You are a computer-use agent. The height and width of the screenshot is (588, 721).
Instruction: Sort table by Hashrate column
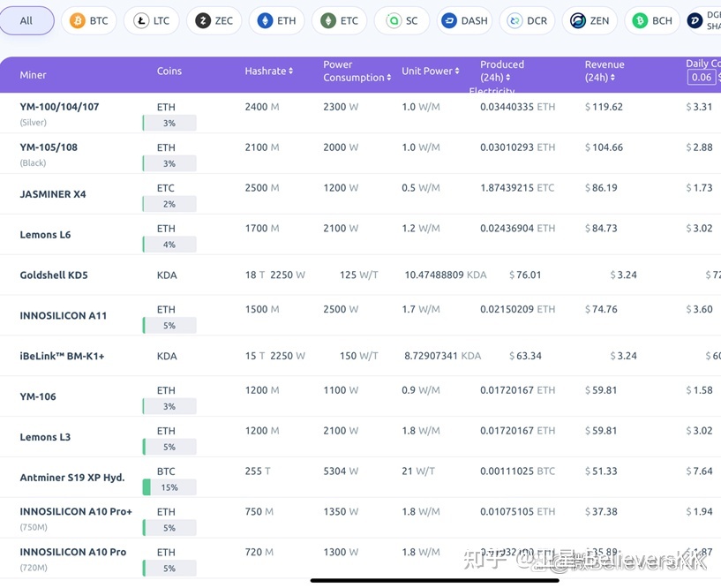click(269, 71)
